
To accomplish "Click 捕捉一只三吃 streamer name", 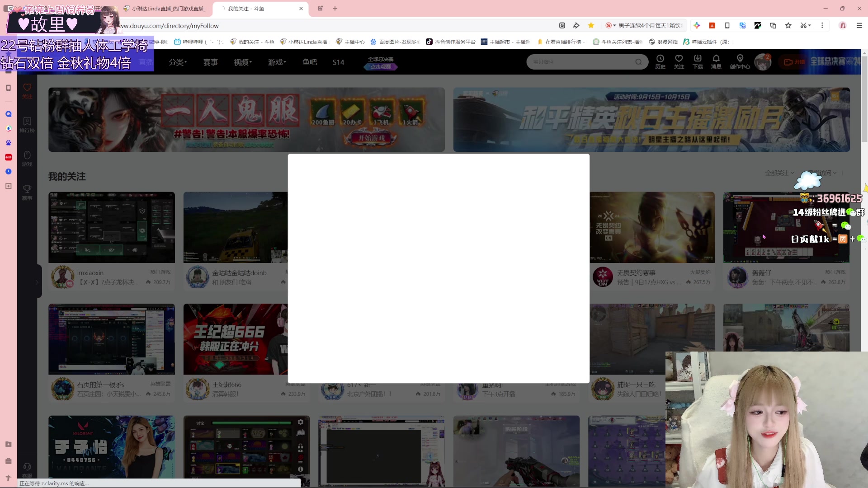I will [636, 385].
